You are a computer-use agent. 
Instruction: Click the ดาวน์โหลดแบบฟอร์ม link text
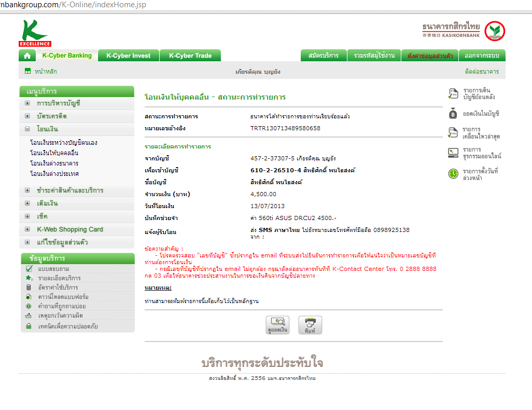(63, 296)
